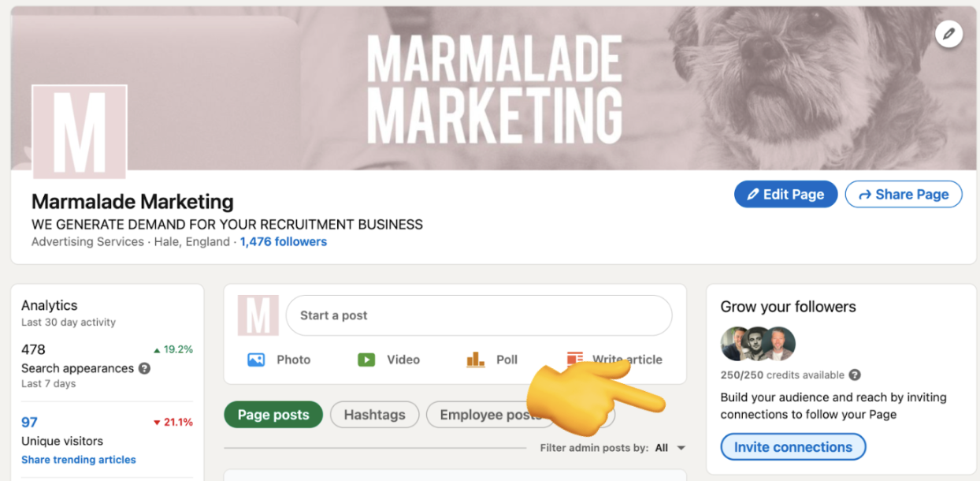Click the Start a post input field
The height and width of the screenshot is (481, 980).
[x=479, y=315]
